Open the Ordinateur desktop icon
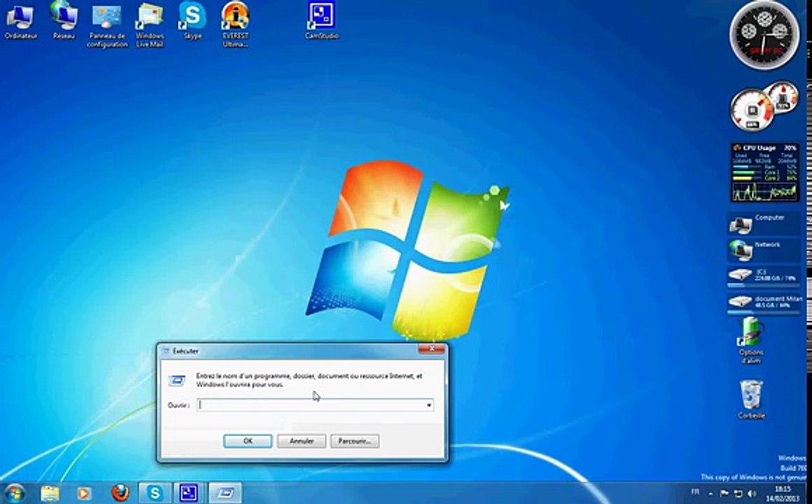Image resolution: width=812 pixels, height=504 pixels. (21, 22)
